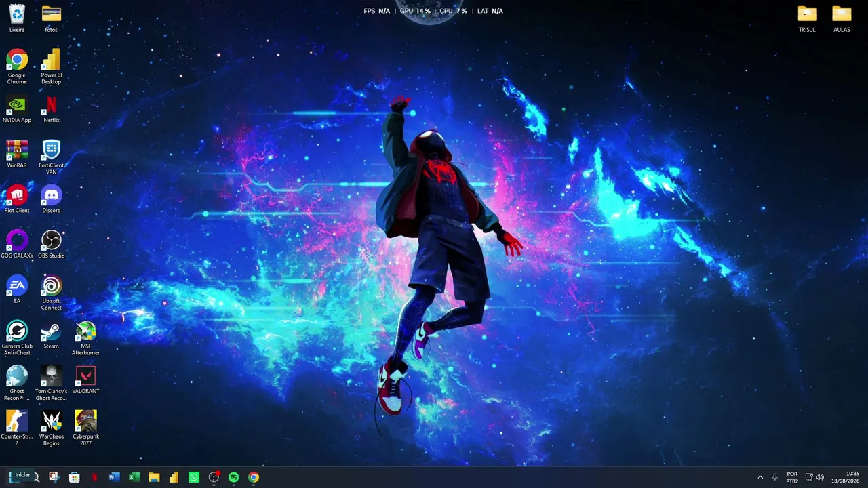This screenshot has width=868, height=488.
Task: Open Netflix from the taskbar
Action: pos(94,477)
